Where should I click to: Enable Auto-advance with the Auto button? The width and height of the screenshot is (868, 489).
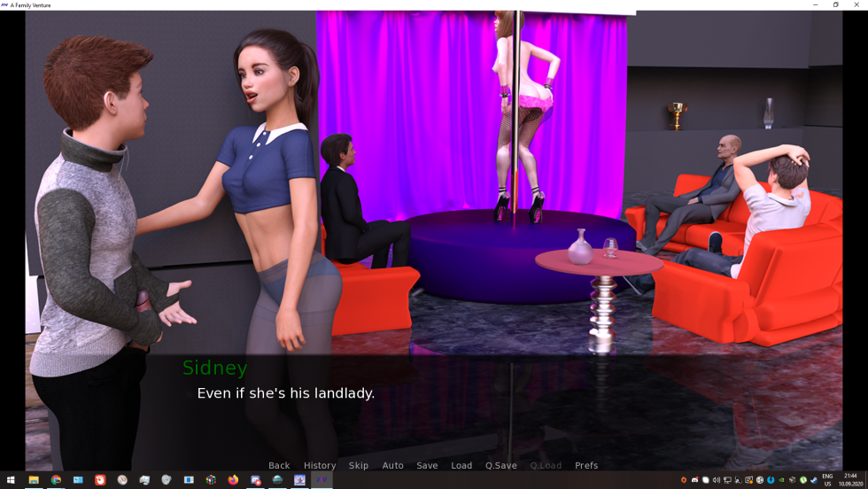point(392,465)
